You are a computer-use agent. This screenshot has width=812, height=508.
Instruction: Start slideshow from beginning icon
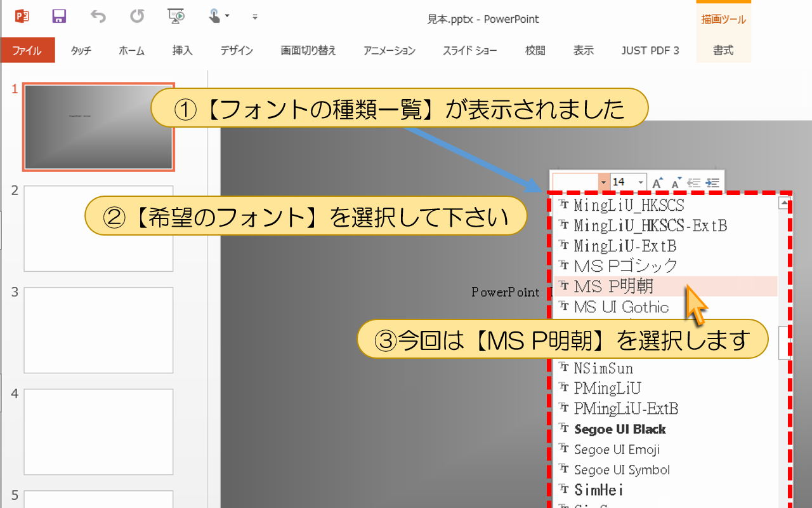[176, 17]
